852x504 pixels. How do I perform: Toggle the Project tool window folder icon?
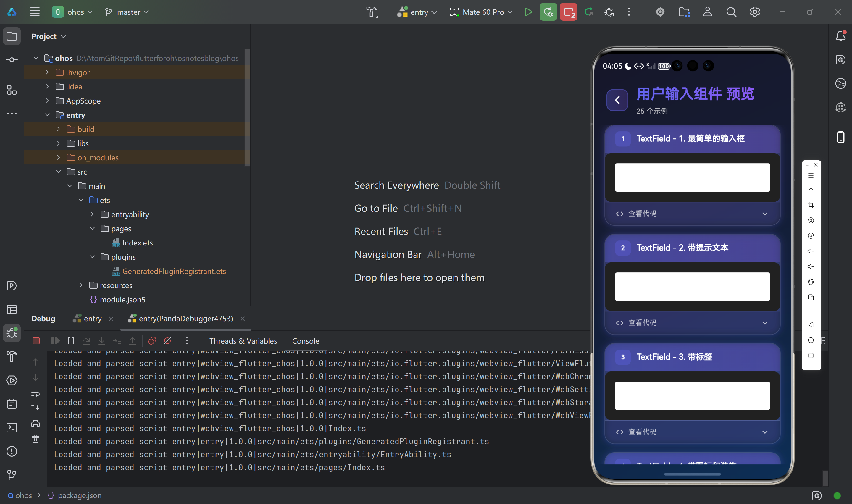tap(12, 36)
